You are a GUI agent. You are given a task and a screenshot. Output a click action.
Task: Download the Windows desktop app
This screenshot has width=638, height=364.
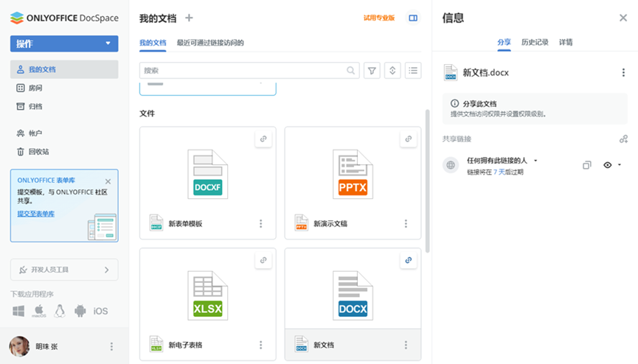18,311
